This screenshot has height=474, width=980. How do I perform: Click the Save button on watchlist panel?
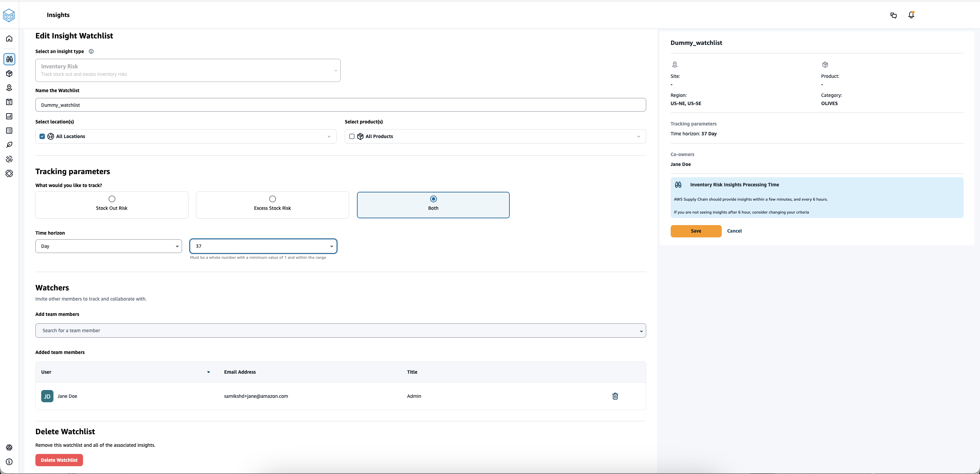pos(696,231)
